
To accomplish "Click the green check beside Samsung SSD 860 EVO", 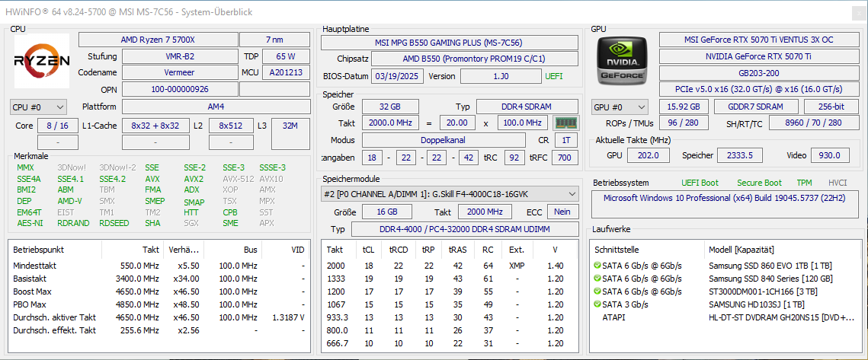I will click(x=597, y=266).
